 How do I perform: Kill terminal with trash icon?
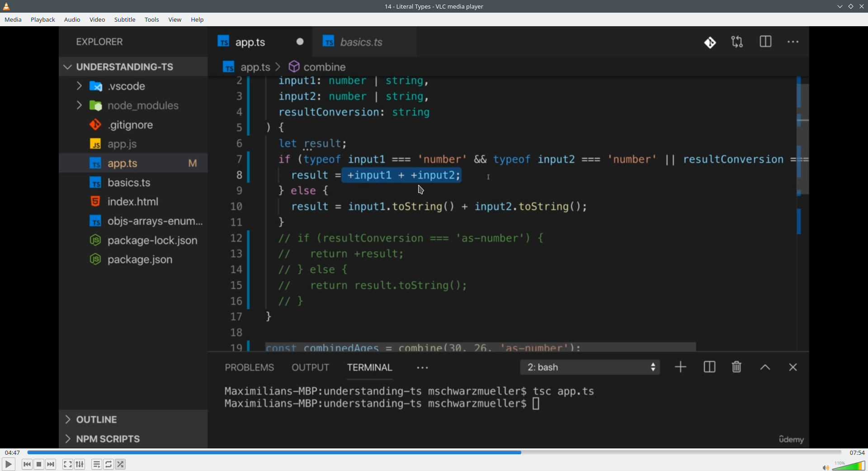click(737, 367)
